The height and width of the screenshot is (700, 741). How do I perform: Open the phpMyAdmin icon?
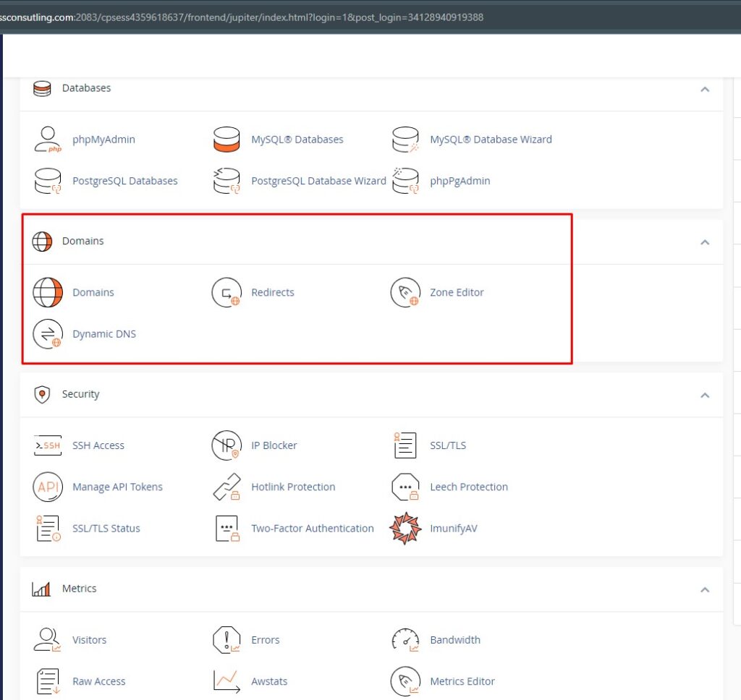coord(48,140)
